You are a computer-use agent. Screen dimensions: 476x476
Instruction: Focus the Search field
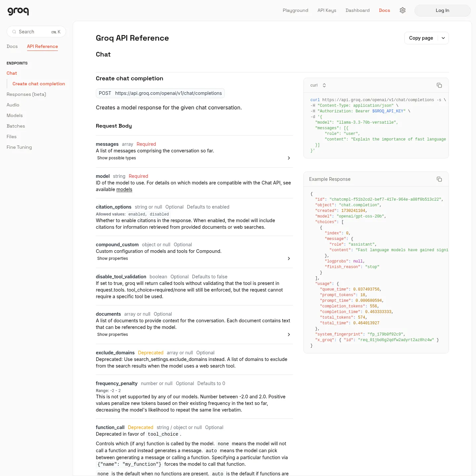36,32
